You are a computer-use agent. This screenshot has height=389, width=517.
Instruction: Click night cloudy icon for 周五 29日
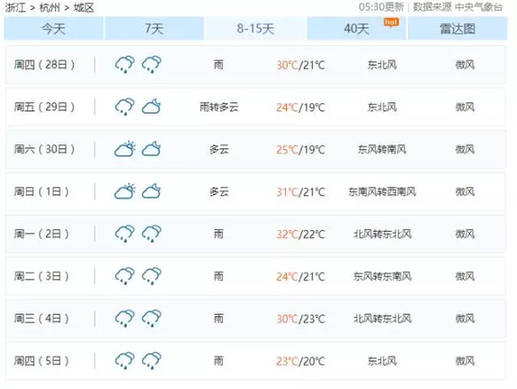point(152,107)
